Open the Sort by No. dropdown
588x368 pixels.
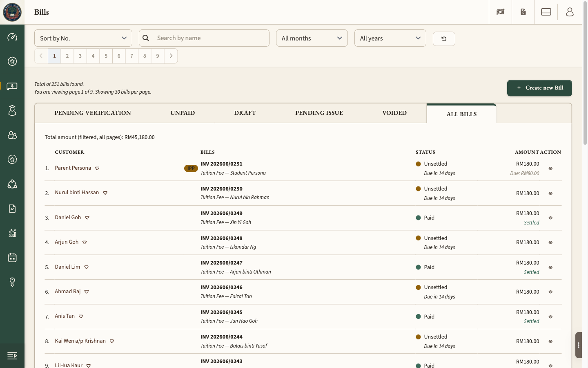[83, 38]
